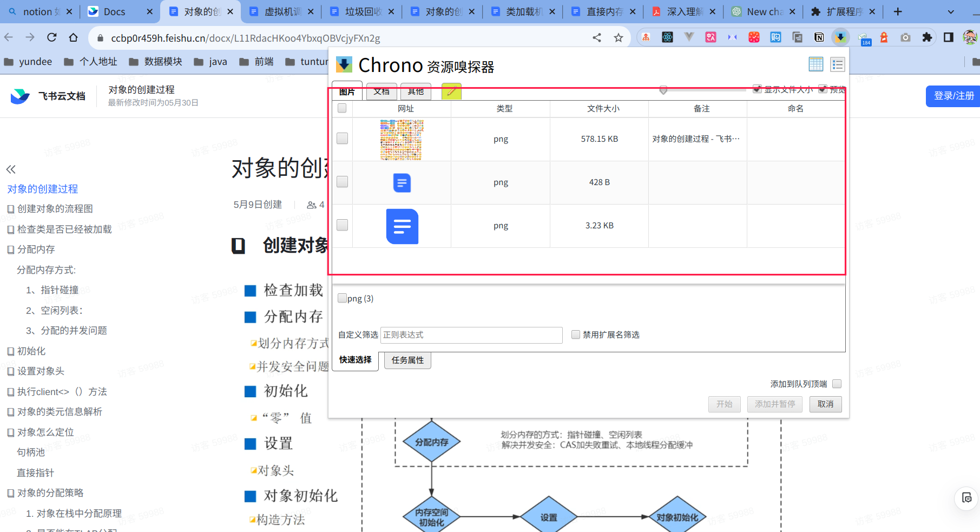This screenshot has width=980, height=532.
Task: Open the Chrome profile avatar
Action: pyautogui.click(x=970, y=37)
